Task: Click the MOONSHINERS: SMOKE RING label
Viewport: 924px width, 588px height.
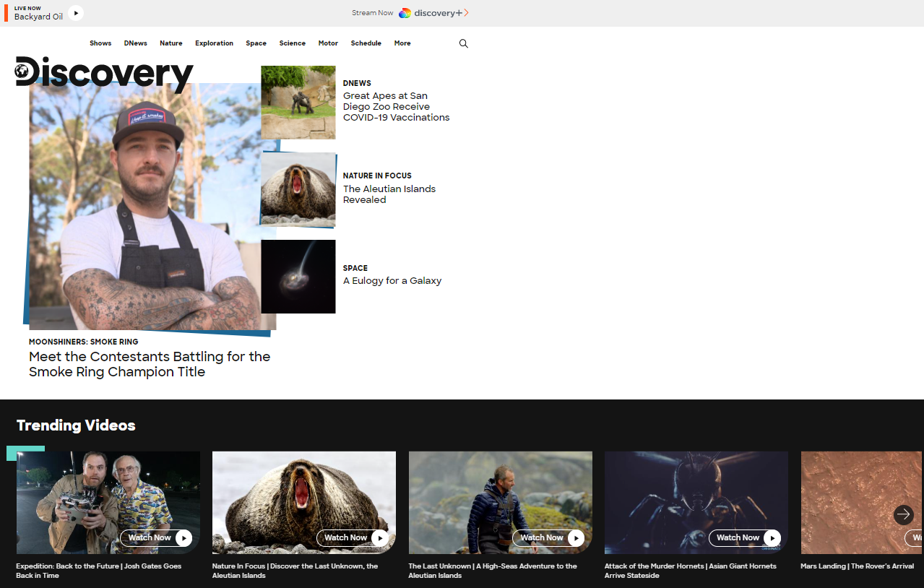Action: tap(84, 342)
